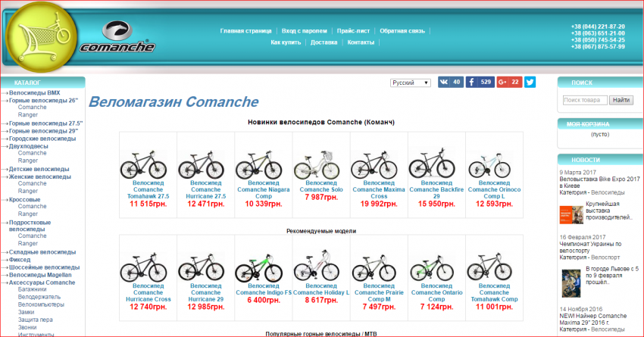Open Прайс-лист menu item

353,31
